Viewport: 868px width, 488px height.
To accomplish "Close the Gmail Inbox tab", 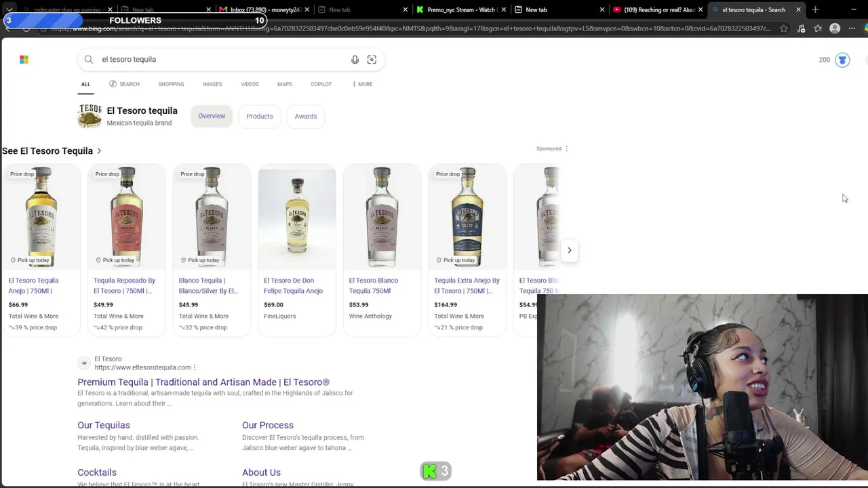I will pos(307,9).
